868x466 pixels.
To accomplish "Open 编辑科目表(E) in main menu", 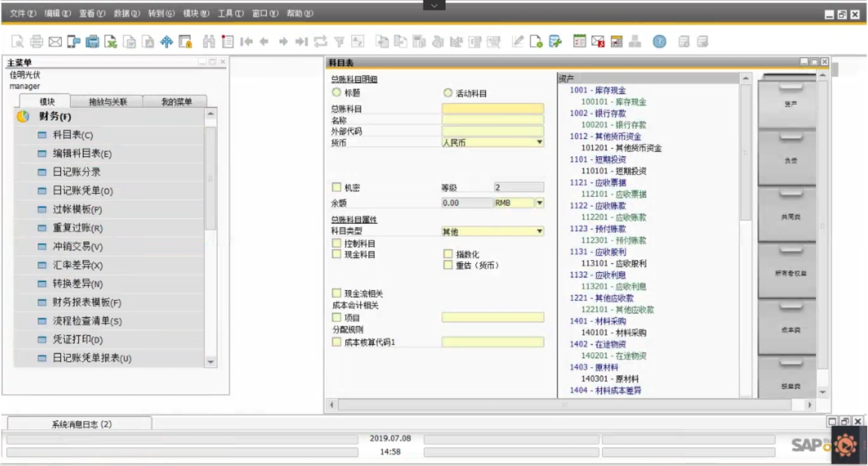I will tap(82, 154).
